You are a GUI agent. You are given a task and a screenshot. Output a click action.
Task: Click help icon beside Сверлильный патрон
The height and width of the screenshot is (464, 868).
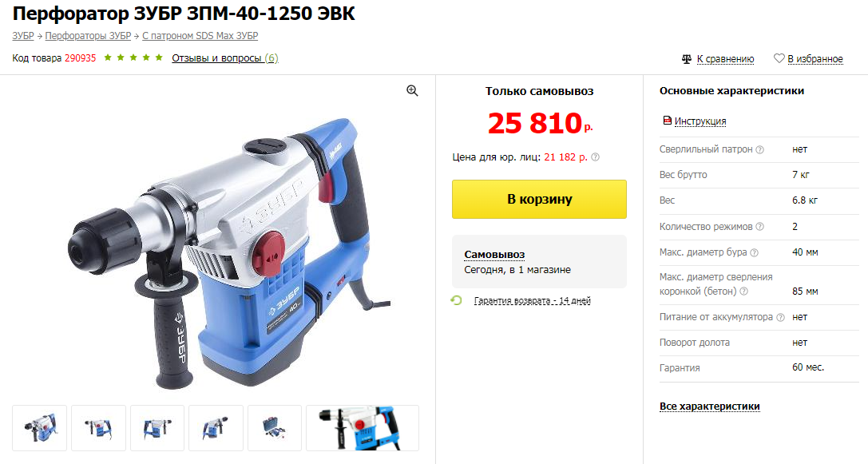click(x=759, y=149)
